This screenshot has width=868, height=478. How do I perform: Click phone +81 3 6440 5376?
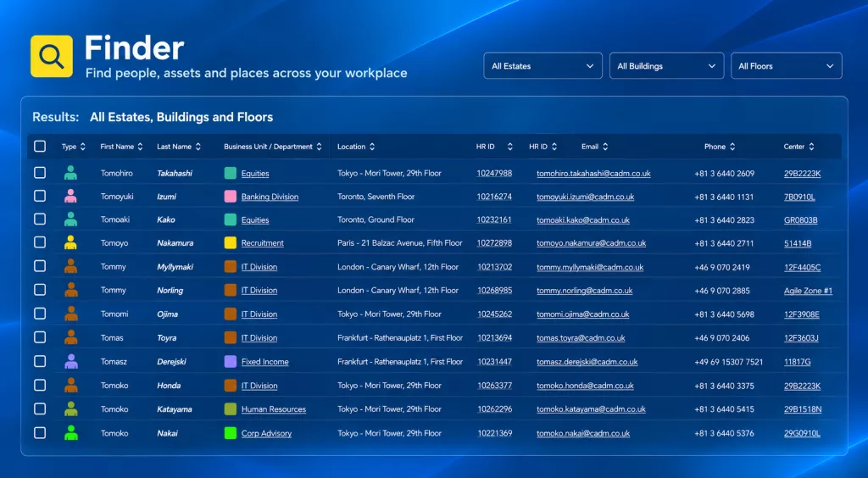[724, 433]
